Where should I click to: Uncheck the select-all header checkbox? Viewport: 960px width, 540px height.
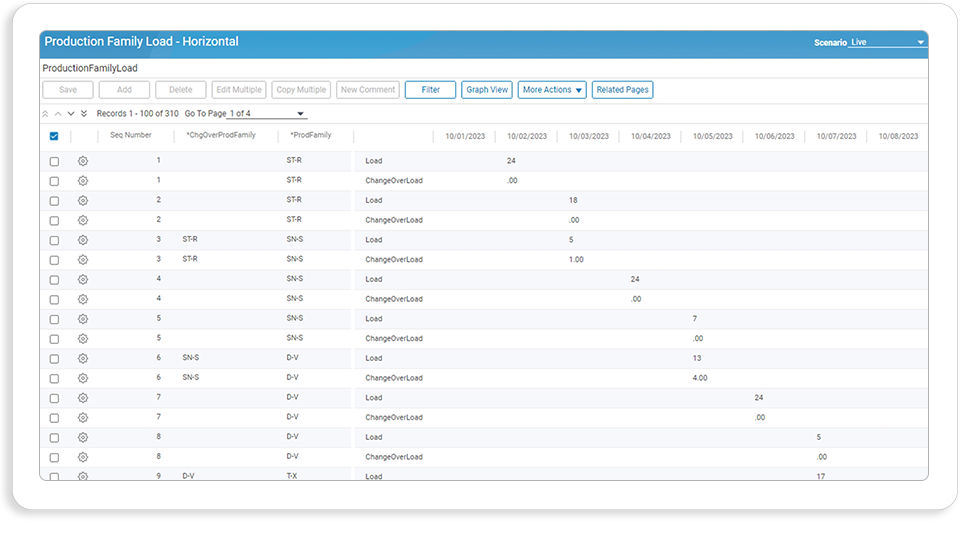pos(54,136)
